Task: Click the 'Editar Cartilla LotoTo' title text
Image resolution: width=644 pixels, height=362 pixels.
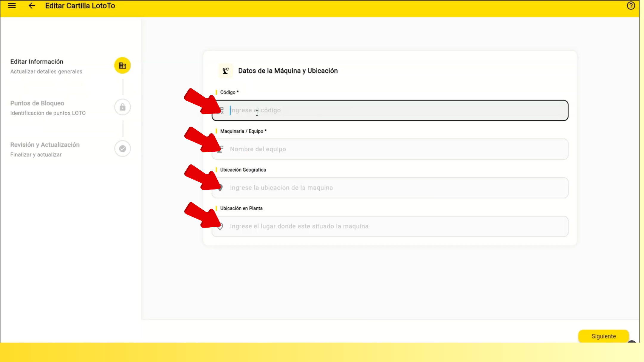Action: (x=80, y=6)
